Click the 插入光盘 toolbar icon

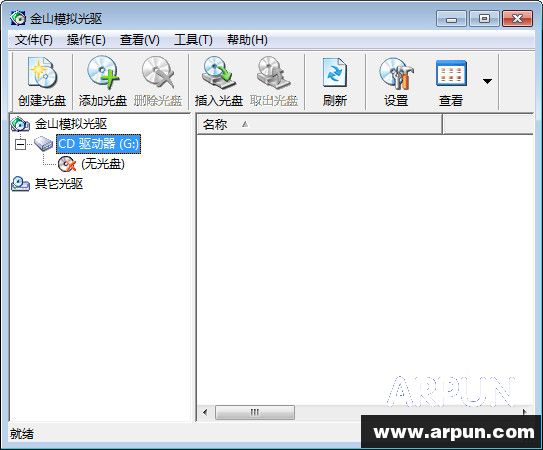click(x=219, y=73)
